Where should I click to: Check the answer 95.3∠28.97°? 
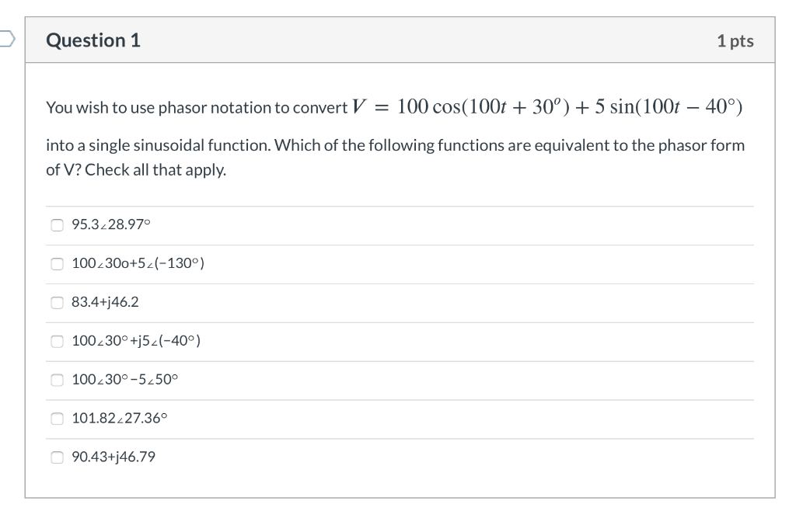coord(57,224)
